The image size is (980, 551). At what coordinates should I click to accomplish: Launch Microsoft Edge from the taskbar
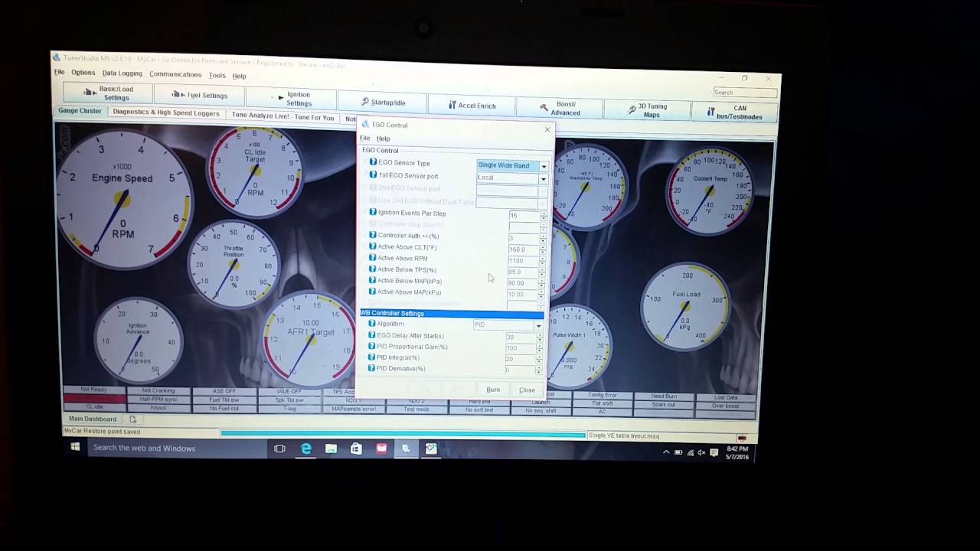pyautogui.click(x=305, y=448)
